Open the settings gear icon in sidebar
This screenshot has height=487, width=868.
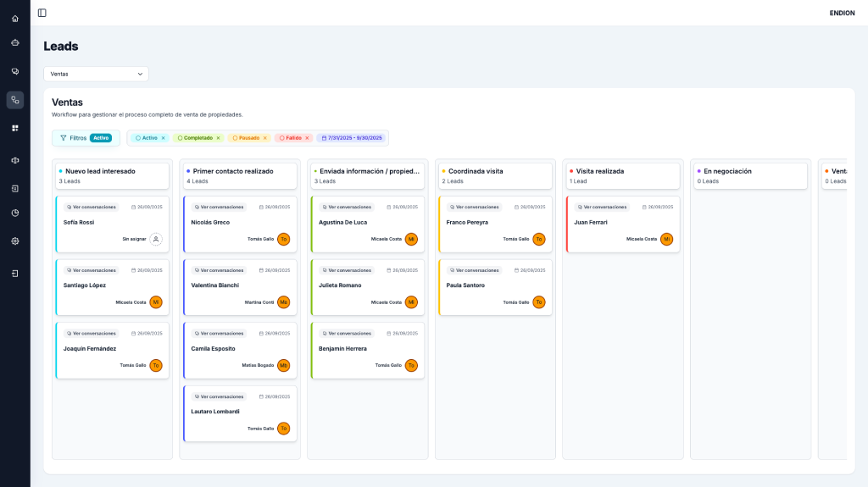(x=15, y=241)
